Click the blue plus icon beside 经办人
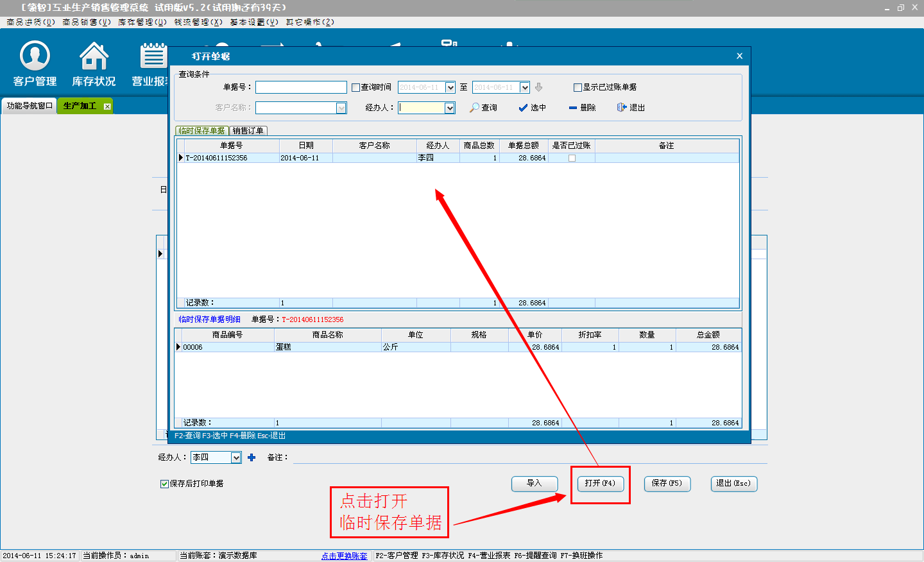Screen dimensions: 924x562 252,457
